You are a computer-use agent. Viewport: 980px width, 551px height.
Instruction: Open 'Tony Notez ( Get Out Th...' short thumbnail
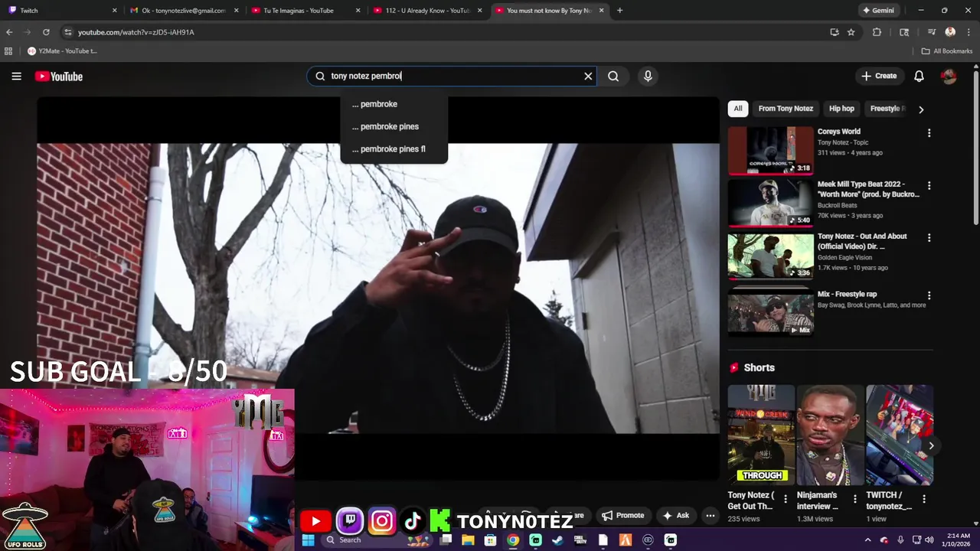coord(761,435)
